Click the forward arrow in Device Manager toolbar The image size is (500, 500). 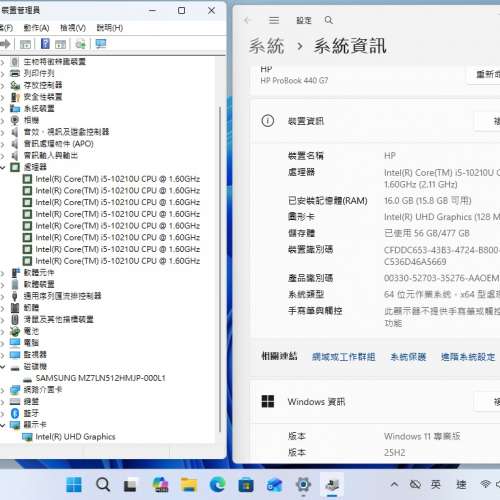[5, 44]
